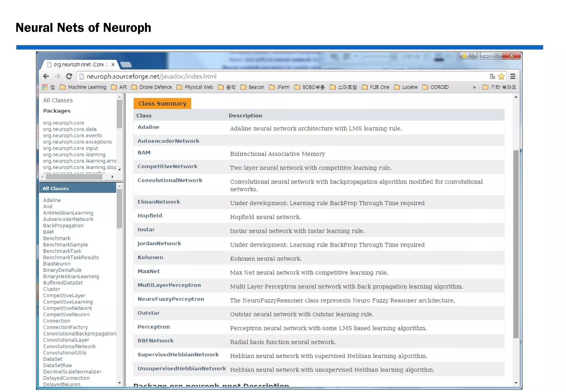
Task: Open the CompetitiveNetwork class summary link
Action: coord(167,166)
